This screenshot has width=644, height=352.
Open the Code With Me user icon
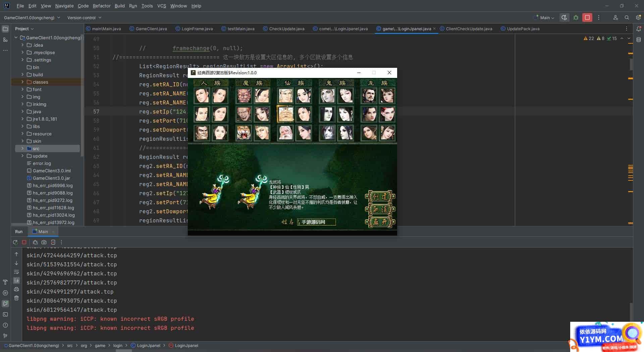615,17
